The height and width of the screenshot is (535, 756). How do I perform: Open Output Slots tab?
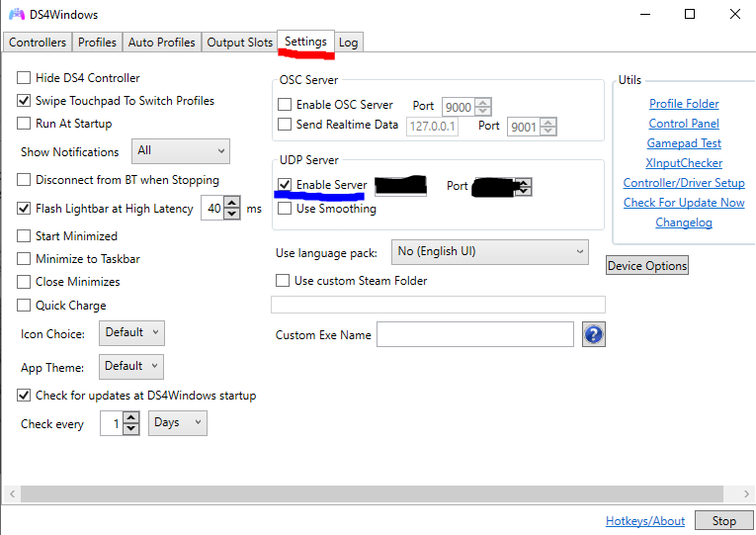(239, 43)
